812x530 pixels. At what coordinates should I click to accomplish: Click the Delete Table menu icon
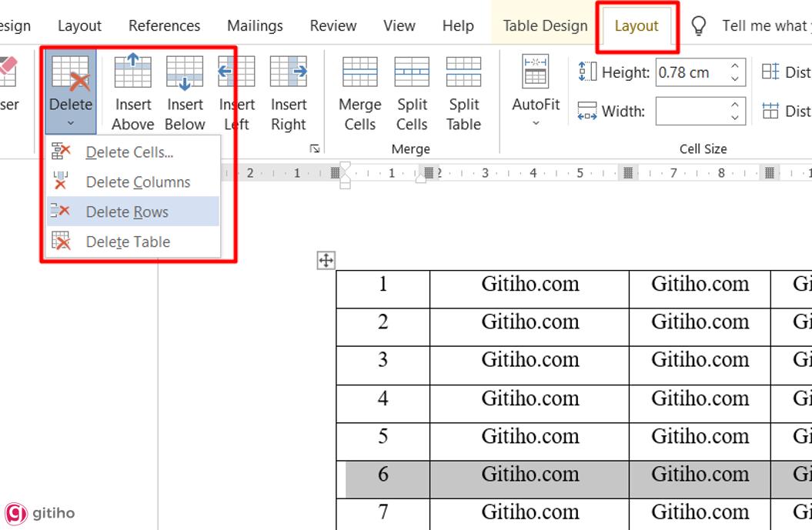(61, 240)
